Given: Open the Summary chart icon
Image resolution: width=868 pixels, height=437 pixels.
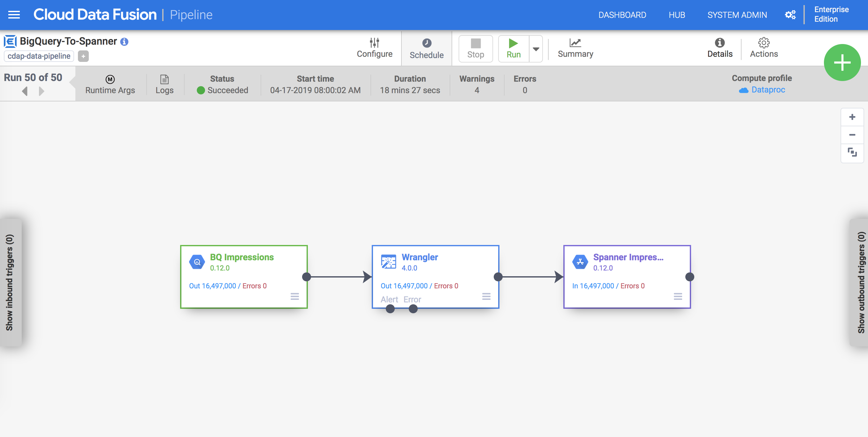Looking at the screenshot, I should (575, 43).
